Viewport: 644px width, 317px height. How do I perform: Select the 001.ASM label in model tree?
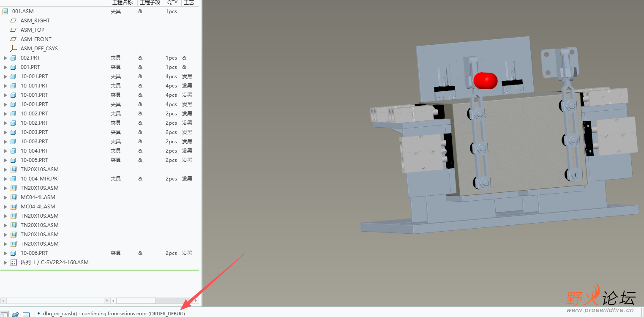point(23,11)
